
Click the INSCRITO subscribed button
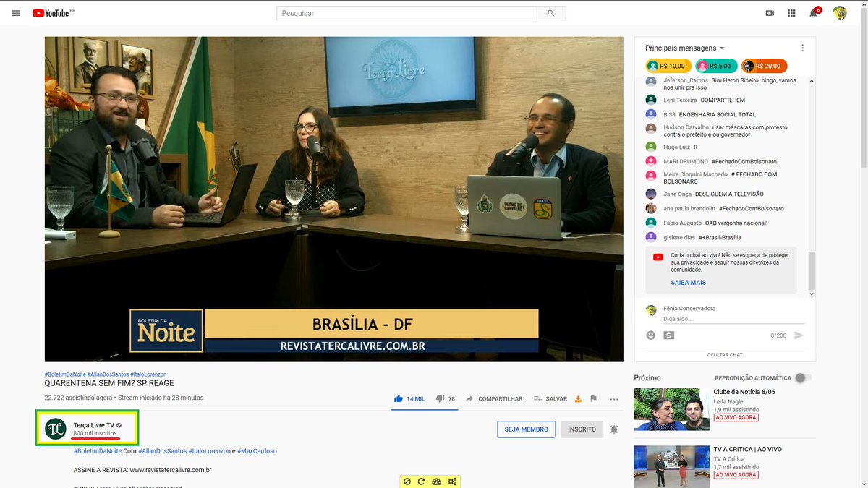coord(582,429)
